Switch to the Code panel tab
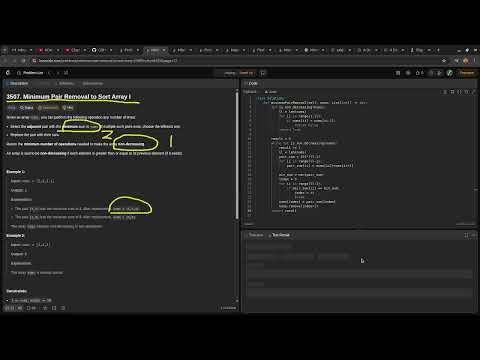 point(252,83)
